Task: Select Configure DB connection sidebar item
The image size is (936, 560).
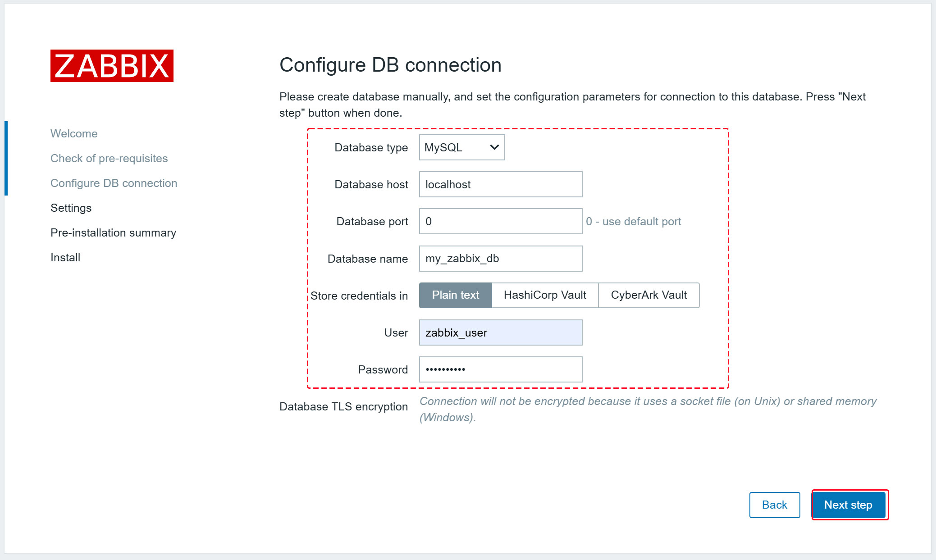Action: pos(114,183)
